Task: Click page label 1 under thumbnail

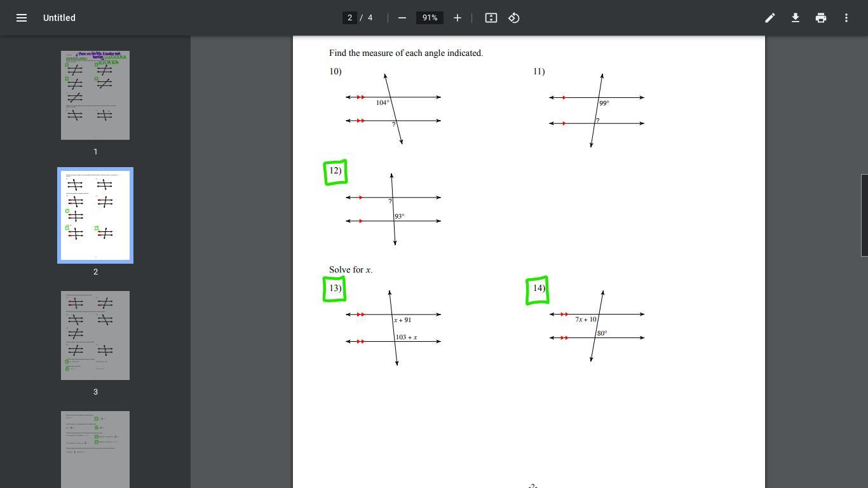Action: pos(95,151)
